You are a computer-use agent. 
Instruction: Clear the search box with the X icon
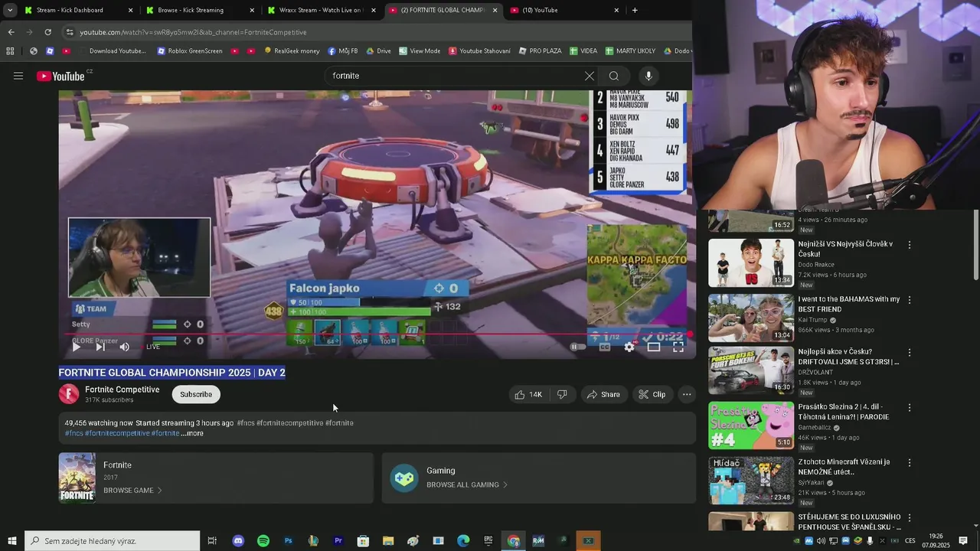click(x=590, y=76)
